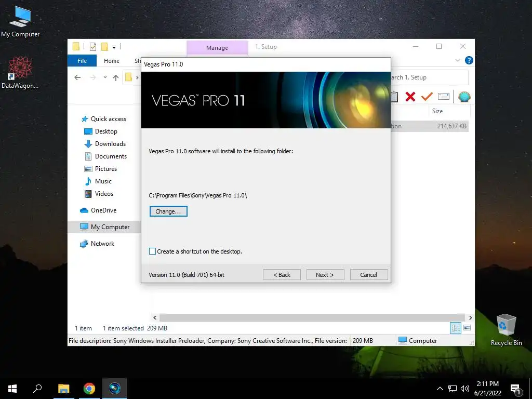Click the horizontal scrollbar right arrow
This screenshot has width=532, height=399.
[470, 317]
